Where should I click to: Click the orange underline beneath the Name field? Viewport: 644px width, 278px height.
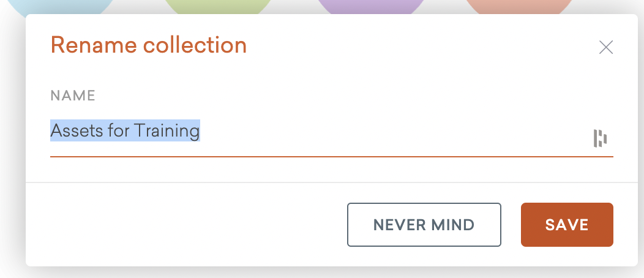(331, 156)
